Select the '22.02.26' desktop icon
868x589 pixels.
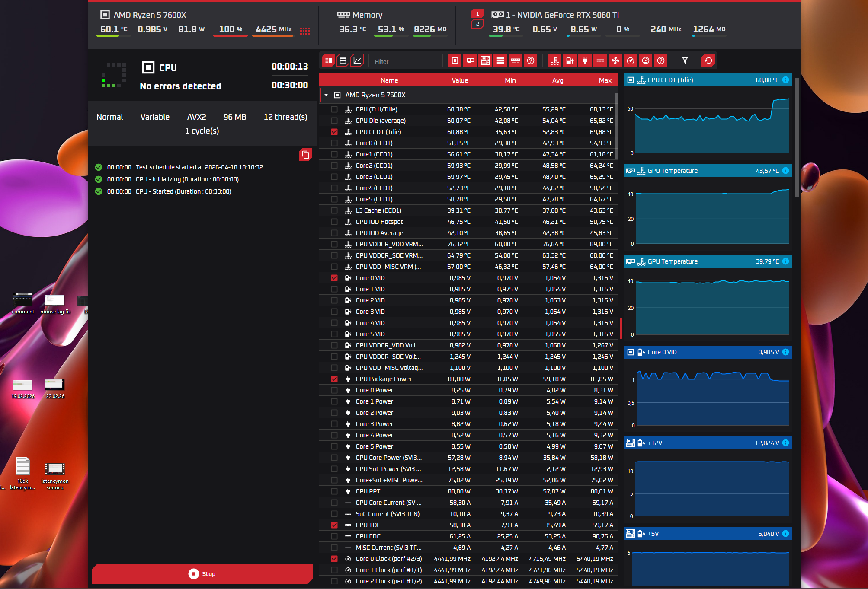(55, 388)
